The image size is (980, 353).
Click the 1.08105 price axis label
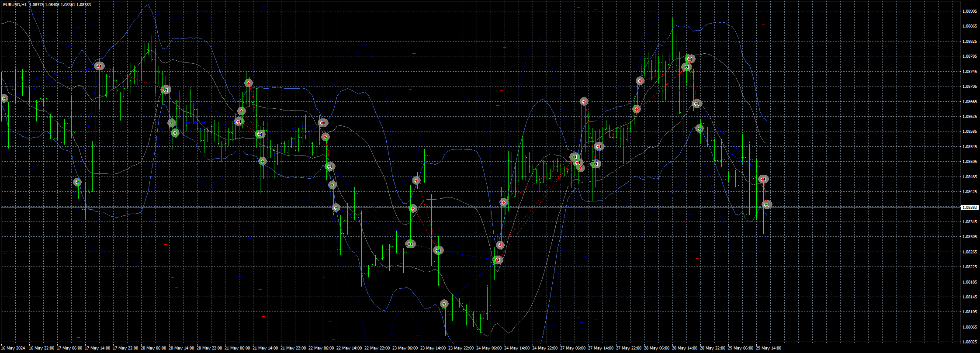click(x=970, y=312)
